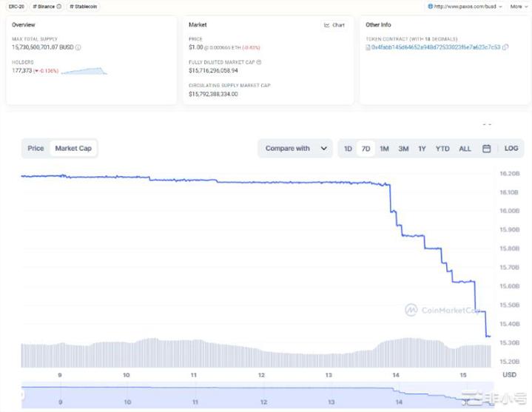Switch to the 1M time range
532x412 pixels.
[384, 149]
